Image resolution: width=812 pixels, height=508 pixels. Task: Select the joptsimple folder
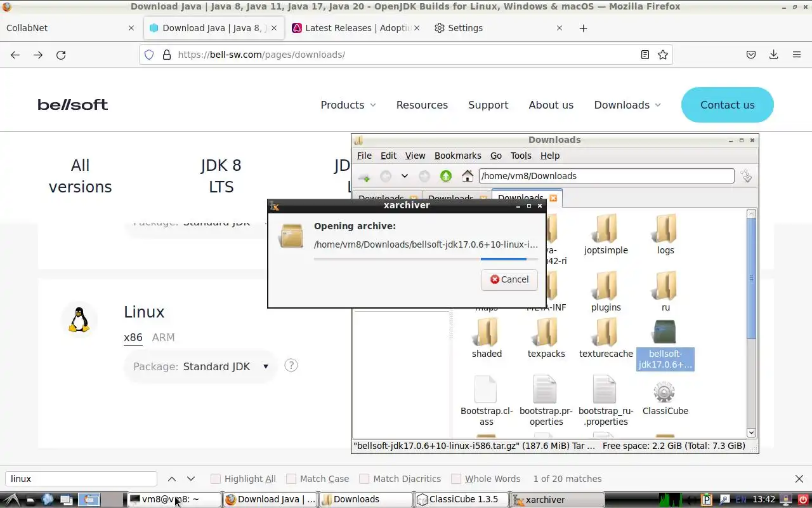pos(606,235)
